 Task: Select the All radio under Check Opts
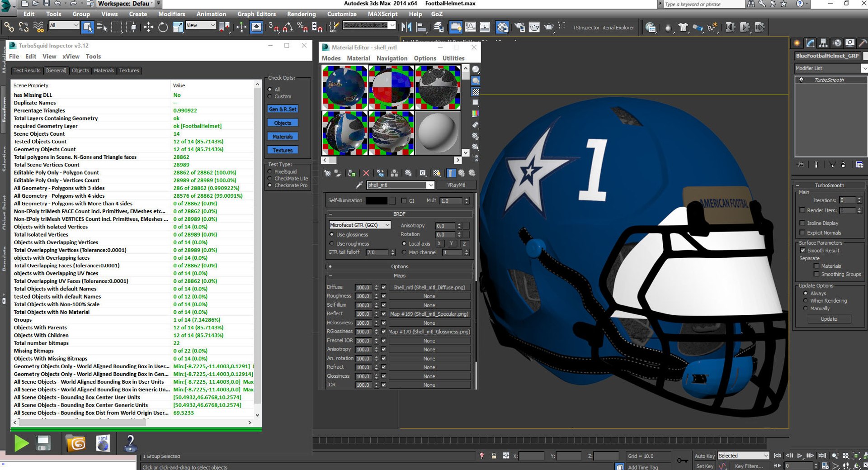[x=270, y=90]
